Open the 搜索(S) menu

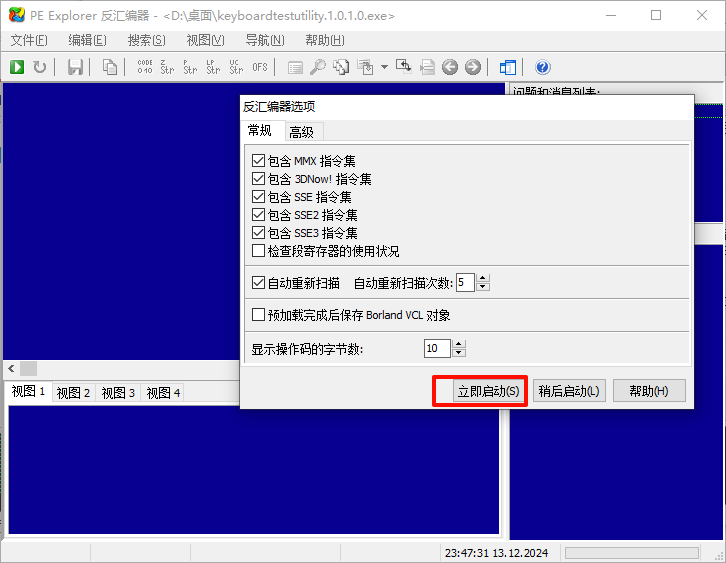point(146,40)
